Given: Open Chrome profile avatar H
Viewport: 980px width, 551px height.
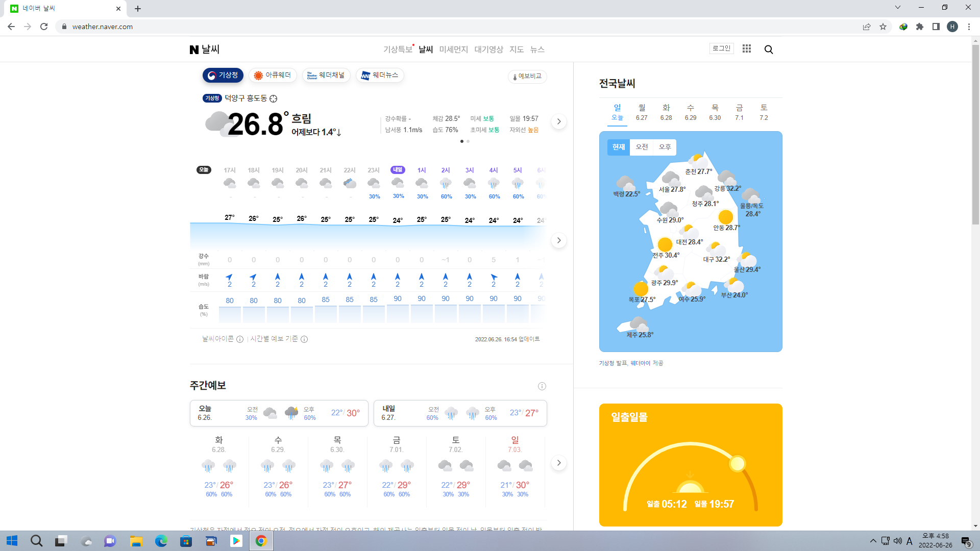Looking at the screenshot, I should (x=952, y=27).
